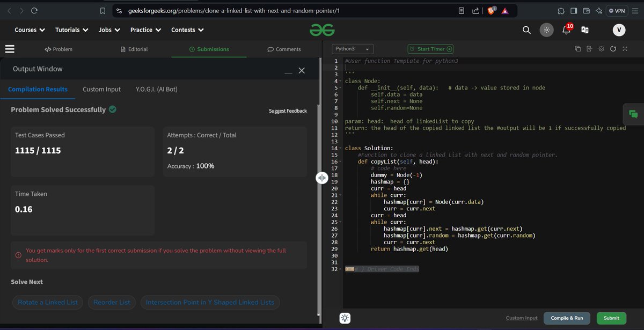Open the Brave Rewards triangle icon
Viewport: 644px width, 330px height.
505,11
